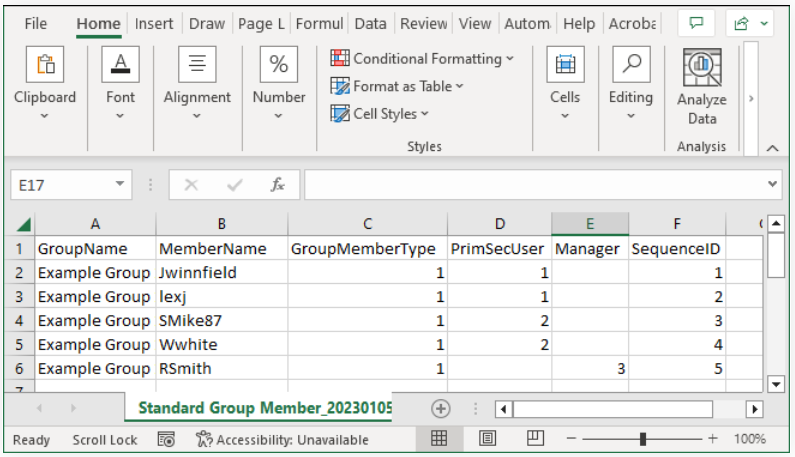Switch to the Insert ribbon tab

click(x=154, y=24)
